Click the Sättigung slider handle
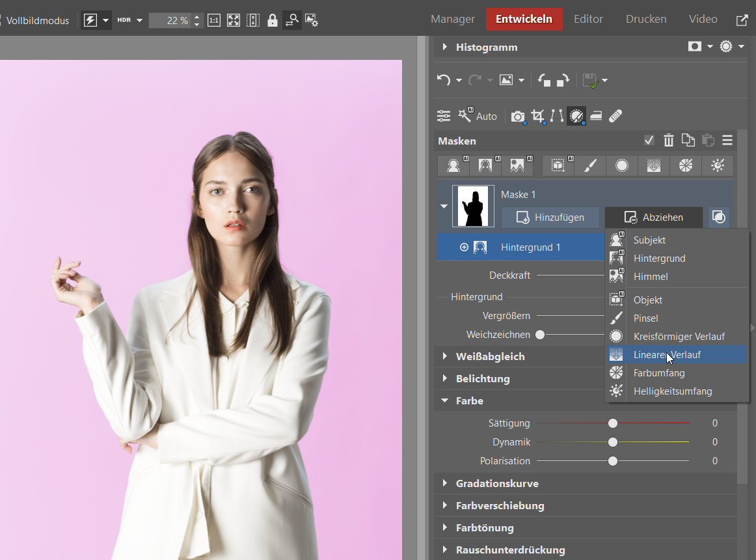The height and width of the screenshot is (560, 756). click(x=612, y=423)
